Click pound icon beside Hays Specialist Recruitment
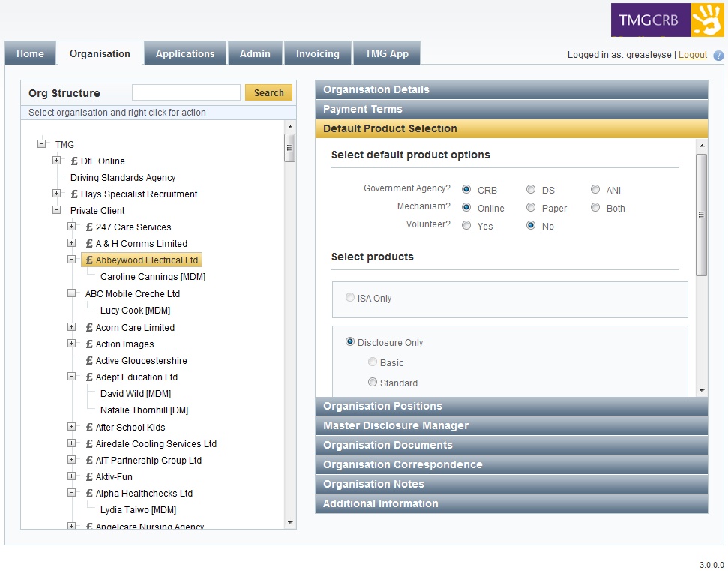The height and width of the screenshot is (571, 728). [73, 194]
